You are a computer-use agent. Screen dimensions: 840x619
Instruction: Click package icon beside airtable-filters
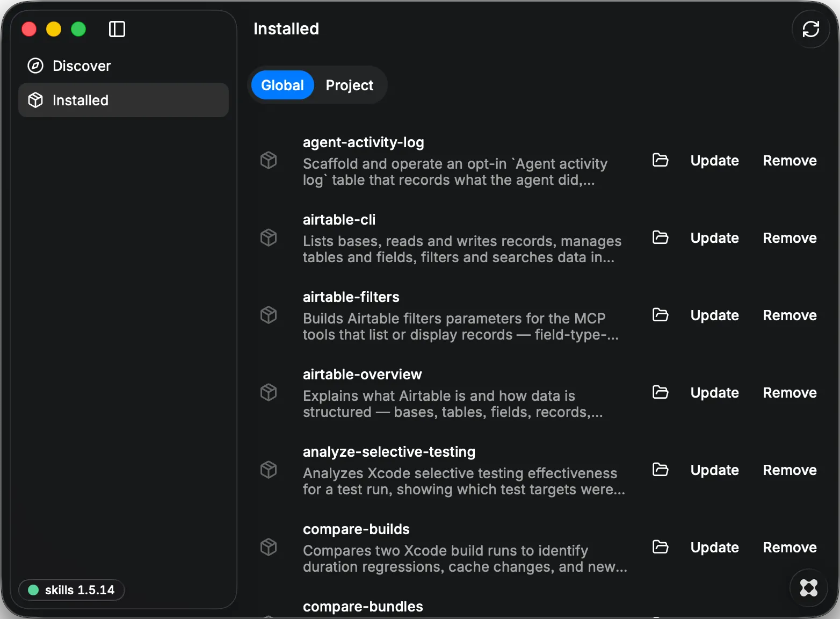point(269,315)
